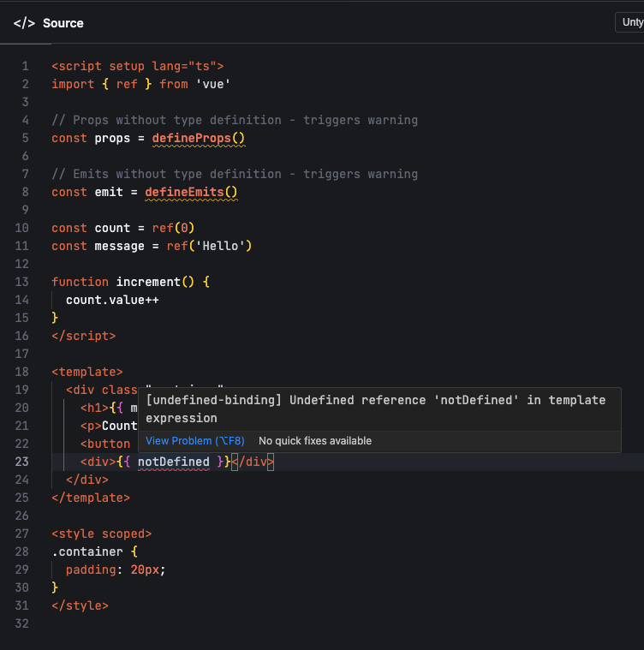Click line number 1 in the gutter
The width and height of the screenshot is (644, 650).
coord(26,66)
